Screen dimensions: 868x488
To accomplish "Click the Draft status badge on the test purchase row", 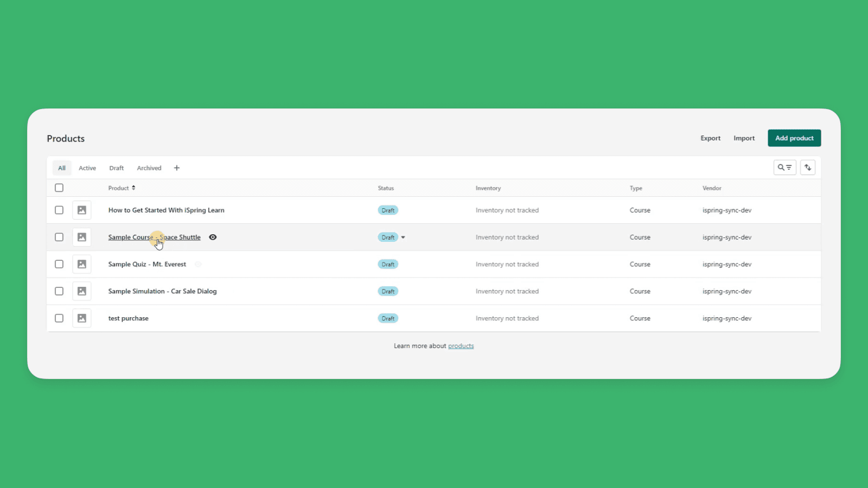I will click(x=388, y=318).
